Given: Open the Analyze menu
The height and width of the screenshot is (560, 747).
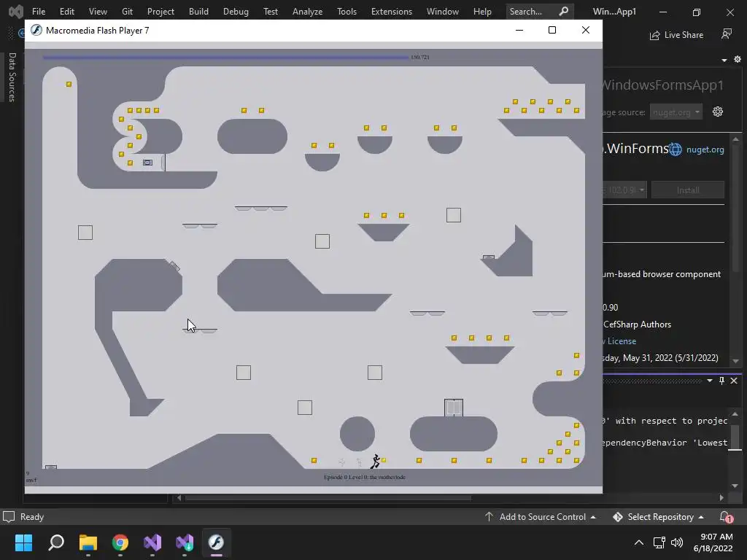Looking at the screenshot, I should point(307,12).
